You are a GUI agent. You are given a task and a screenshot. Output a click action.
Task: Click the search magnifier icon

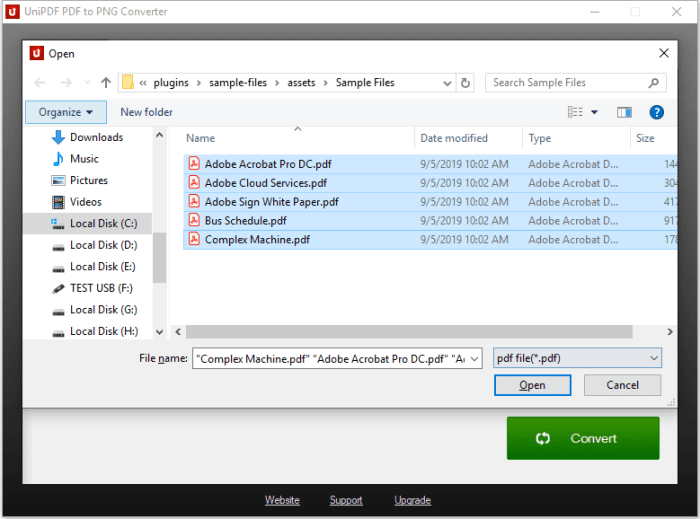654,83
